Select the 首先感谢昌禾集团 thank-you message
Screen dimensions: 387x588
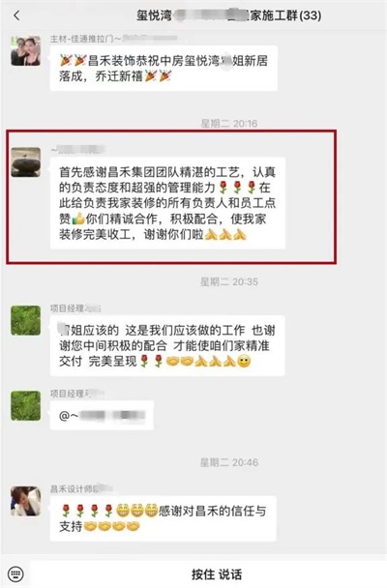[x=167, y=203]
